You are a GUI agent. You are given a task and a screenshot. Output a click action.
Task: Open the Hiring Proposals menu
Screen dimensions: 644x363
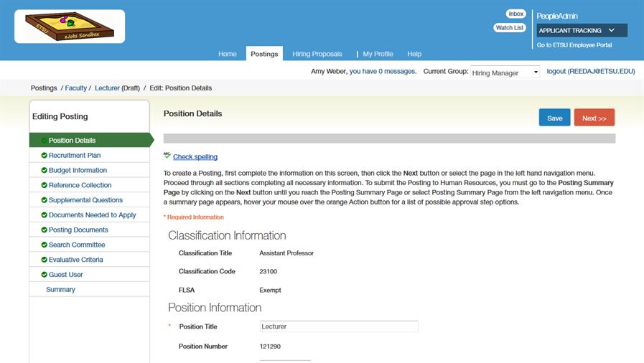tap(317, 54)
